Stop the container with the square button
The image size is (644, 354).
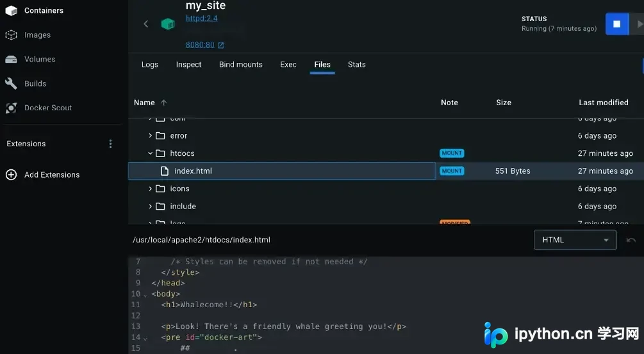617,24
